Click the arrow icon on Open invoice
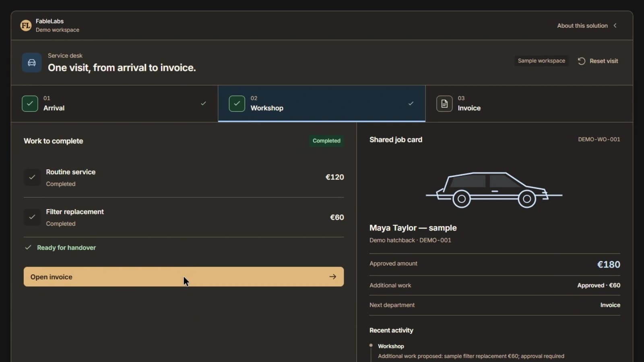The width and height of the screenshot is (644, 362). click(332, 277)
